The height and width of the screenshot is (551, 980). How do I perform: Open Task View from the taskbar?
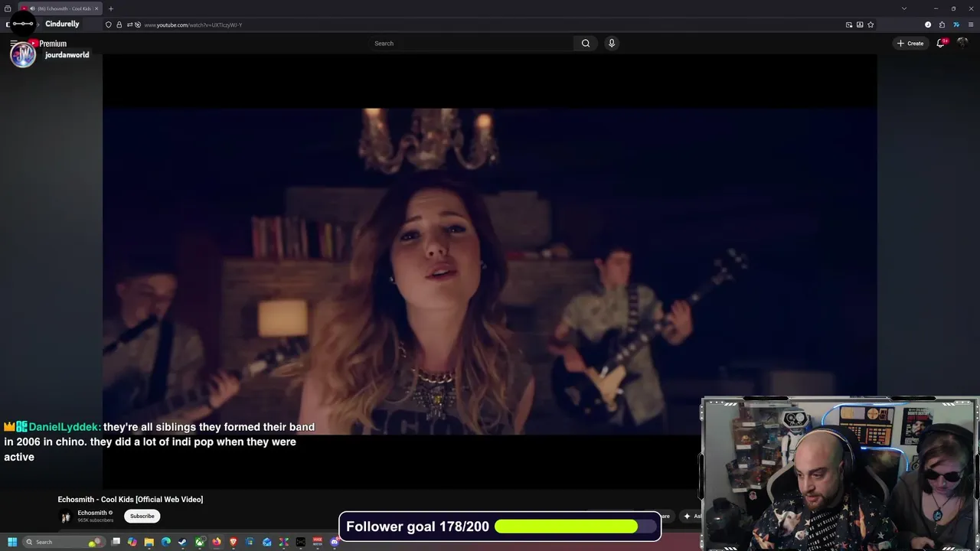pos(116,542)
